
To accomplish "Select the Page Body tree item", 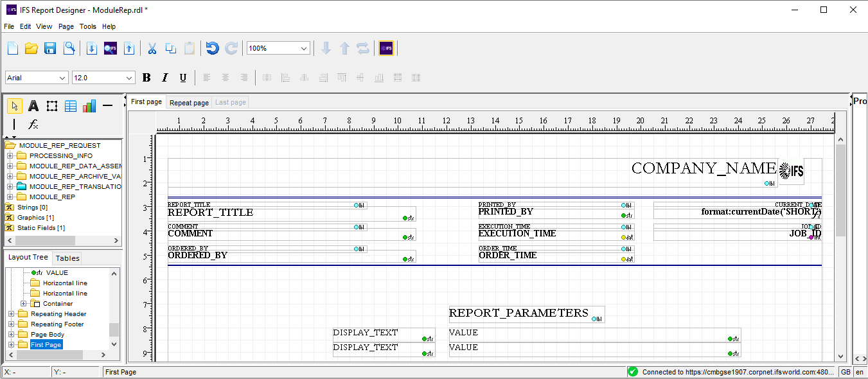I will pos(48,335).
